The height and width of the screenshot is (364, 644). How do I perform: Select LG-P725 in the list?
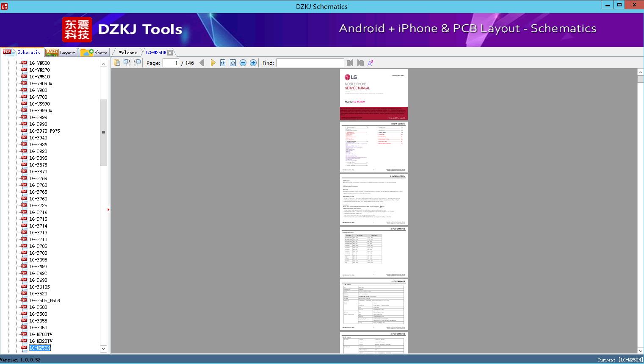[38, 206]
